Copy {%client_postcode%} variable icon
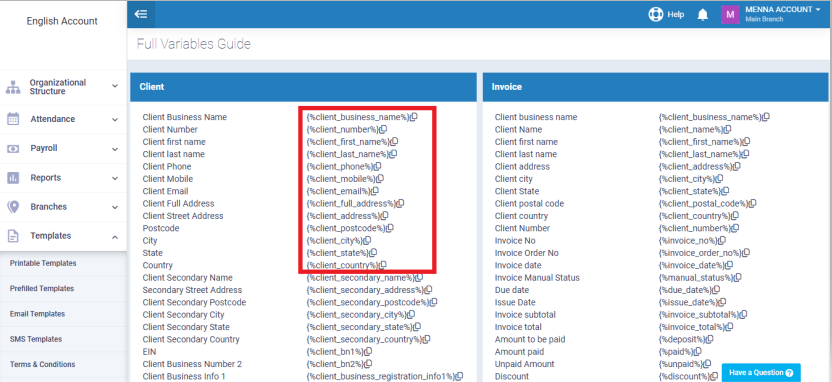Image resolution: width=832 pixels, height=382 pixels. click(x=390, y=228)
